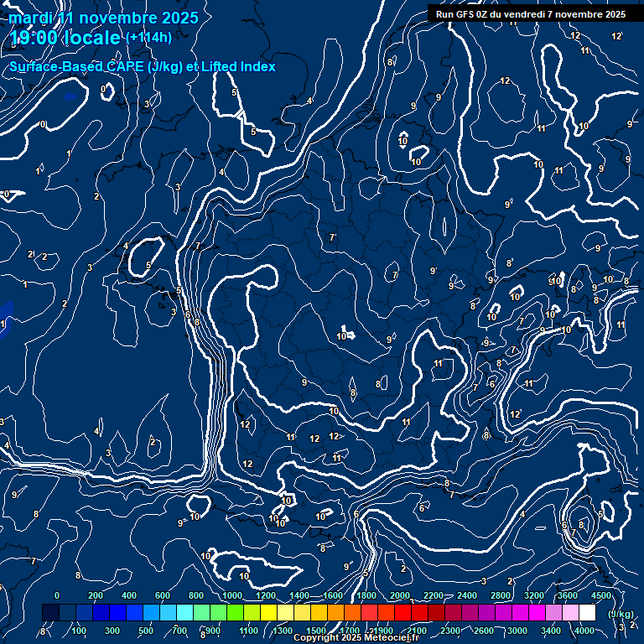Click the '1500' legend value below the scale

[x=316, y=631]
